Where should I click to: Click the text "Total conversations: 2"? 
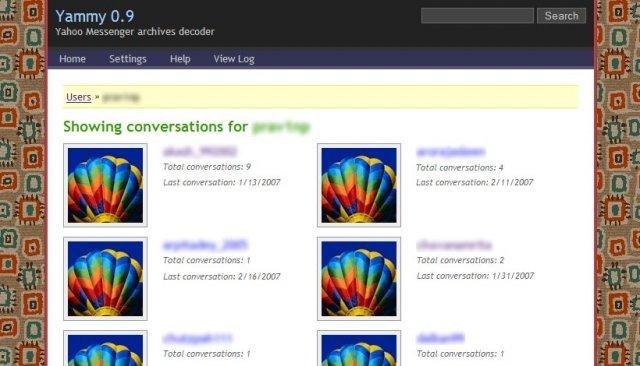(x=460, y=260)
